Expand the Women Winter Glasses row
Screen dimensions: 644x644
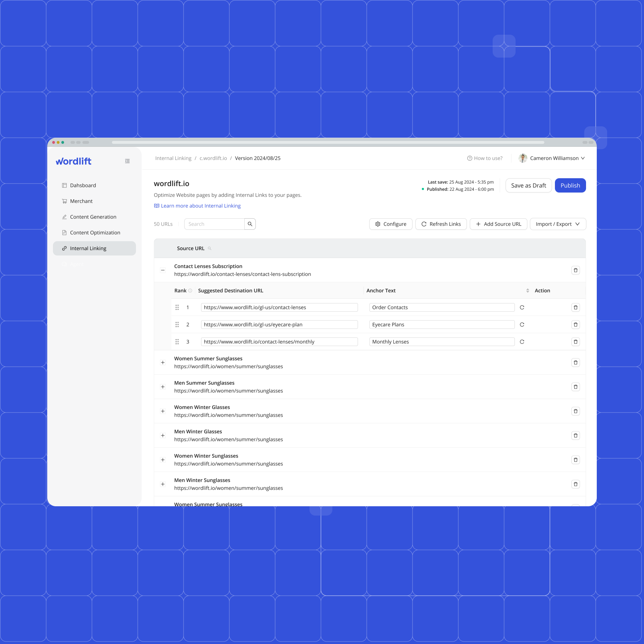coord(163,411)
